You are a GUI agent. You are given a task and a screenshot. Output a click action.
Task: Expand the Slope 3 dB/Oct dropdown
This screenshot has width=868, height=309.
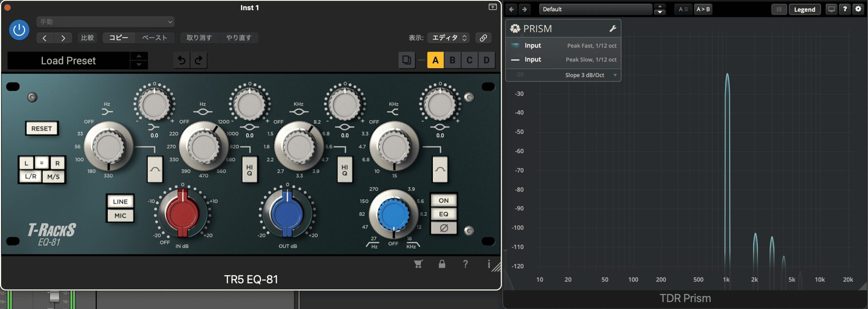click(589, 75)
